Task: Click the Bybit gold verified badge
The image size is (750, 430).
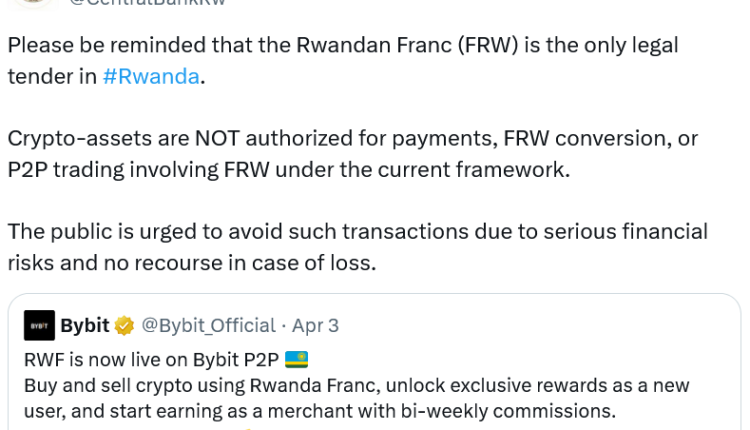Action: point(124,325)
